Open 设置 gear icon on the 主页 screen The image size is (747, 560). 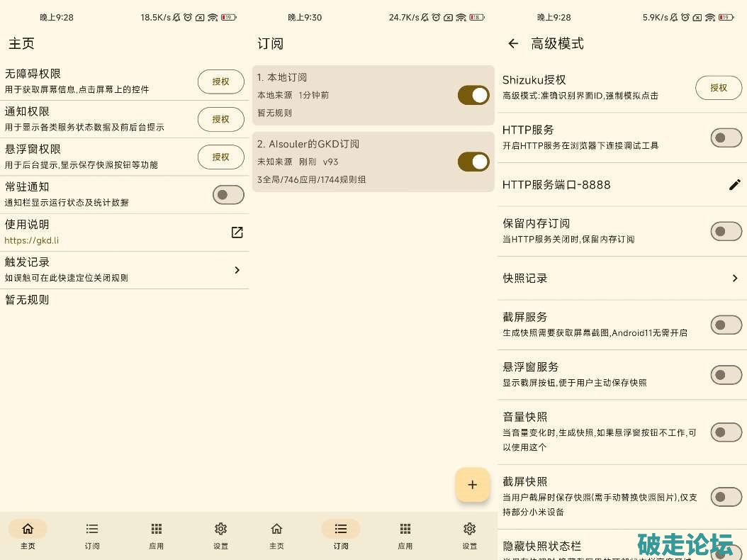pos(220,529)
